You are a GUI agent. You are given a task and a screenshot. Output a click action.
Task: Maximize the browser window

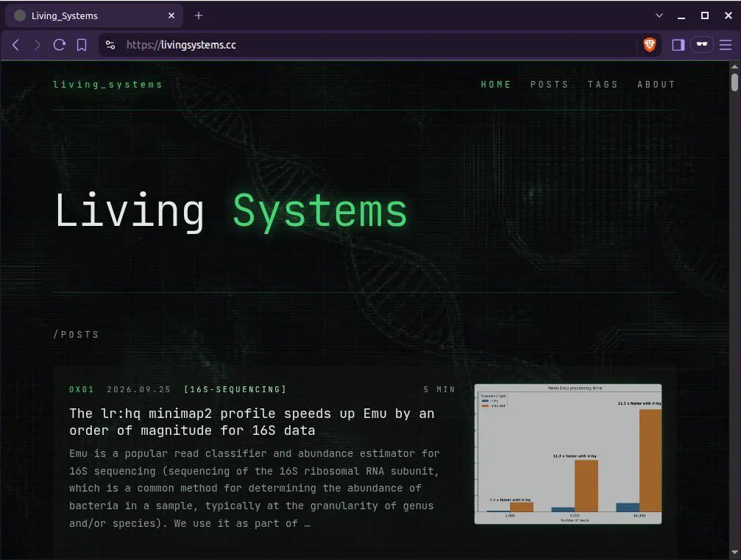705,15
